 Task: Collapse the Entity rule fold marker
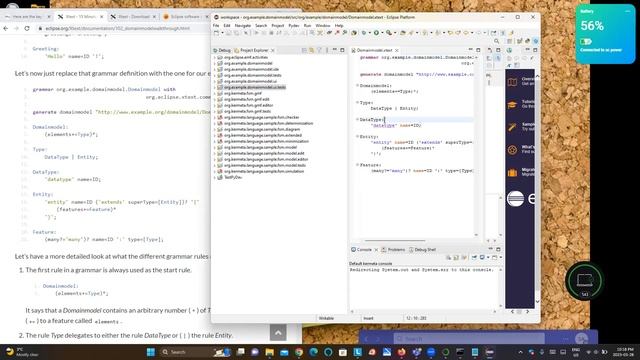[x=357, y=136]
